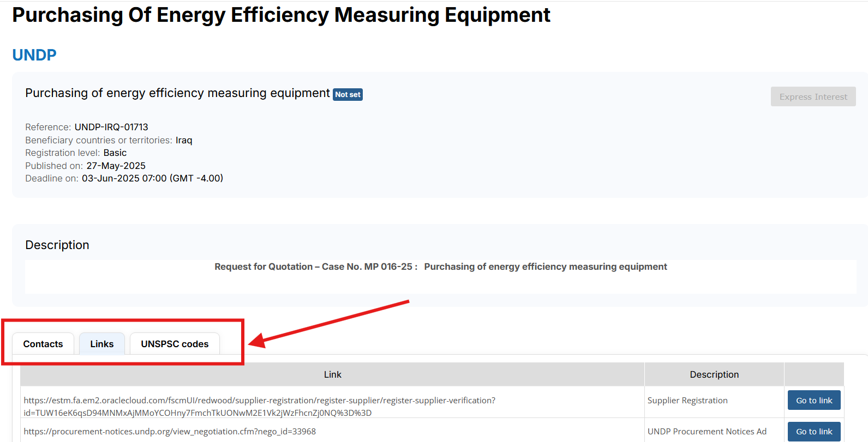This screenshot has height=442, width=868.
Task: Click the deadline 03-Jun-2025 07:00 value
Action: [152, 178]
